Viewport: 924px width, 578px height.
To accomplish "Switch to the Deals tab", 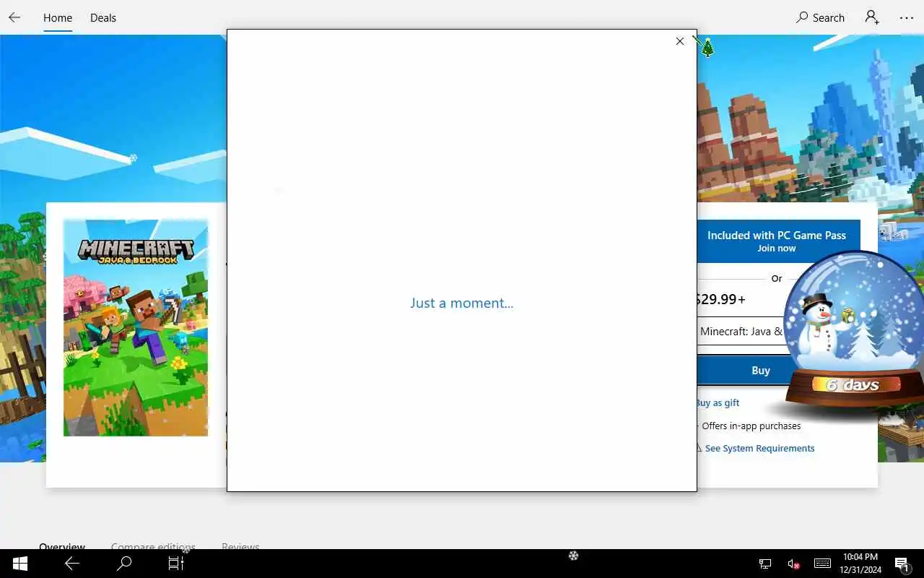I will [x=103, y=18].
